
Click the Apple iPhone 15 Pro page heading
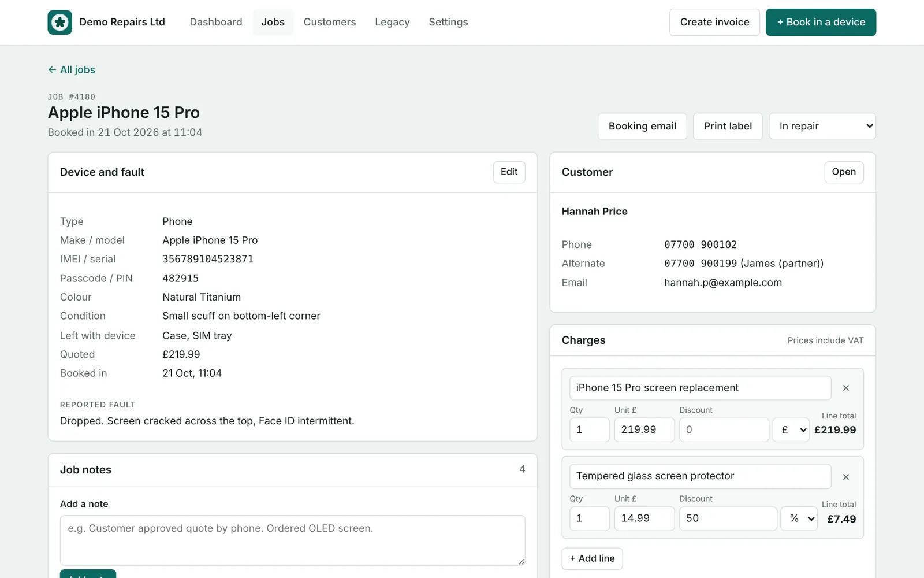point(124,112)
